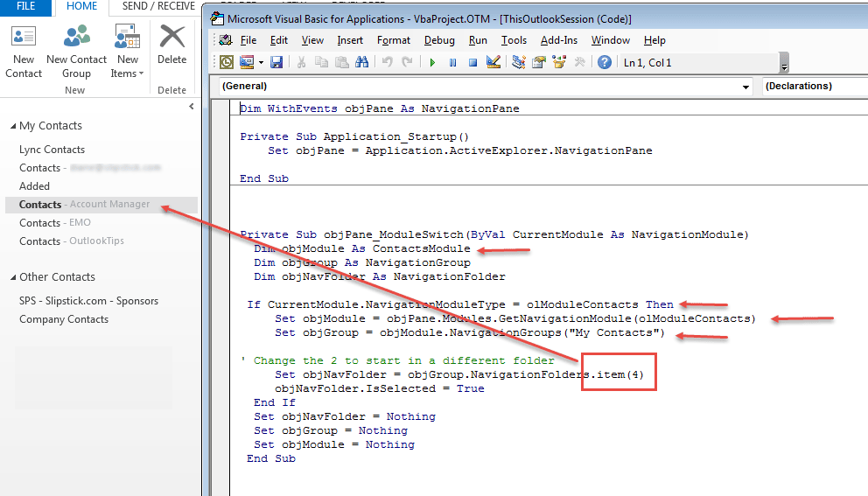Click the Reset stop icon
The height and width of the screenshot is (496, 868).
472,63
